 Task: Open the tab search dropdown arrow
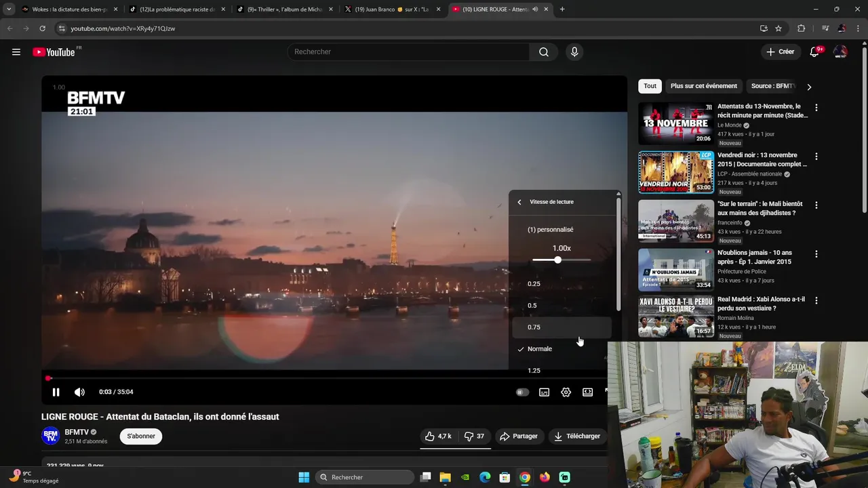(x=9, y=9)
